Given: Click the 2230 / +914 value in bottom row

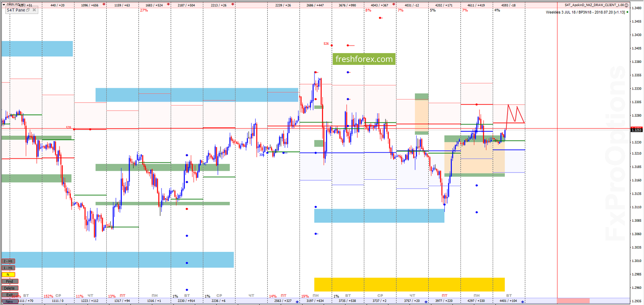Looking at the screenshot, I should coord(186,301).
